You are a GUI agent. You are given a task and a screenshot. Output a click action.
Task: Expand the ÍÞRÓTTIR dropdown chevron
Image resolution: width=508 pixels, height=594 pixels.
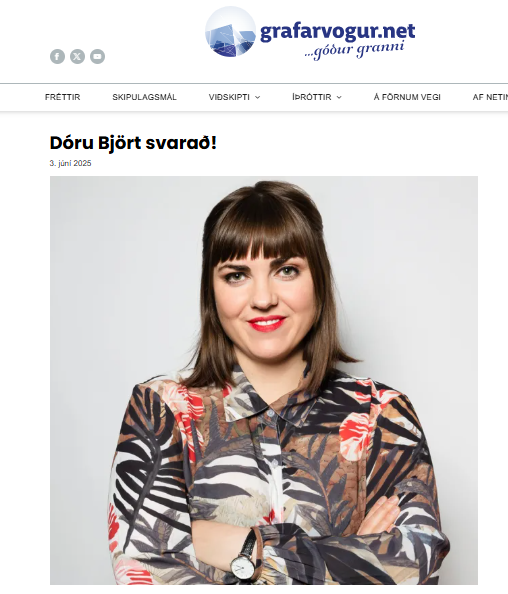point(339,97)
